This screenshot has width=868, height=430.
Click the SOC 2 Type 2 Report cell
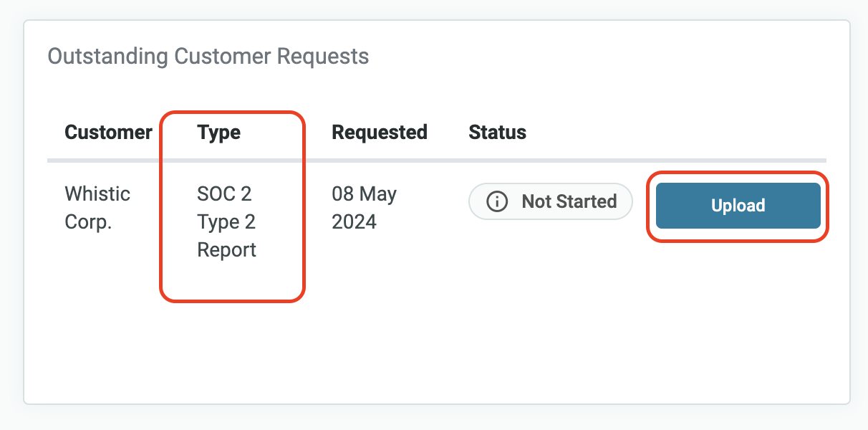(x=226, y=222)
